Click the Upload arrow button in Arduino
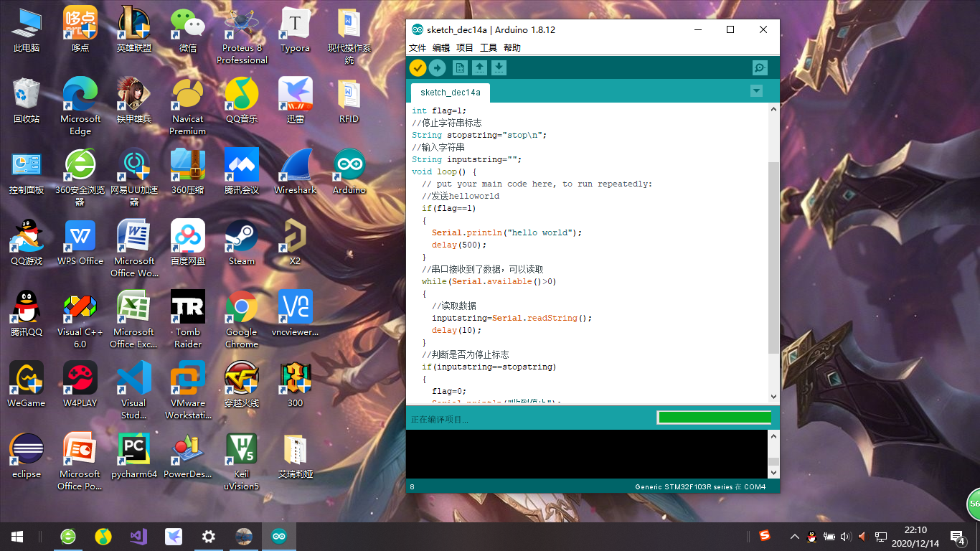This screenshot has height=551, width=980. pos(438,68)
